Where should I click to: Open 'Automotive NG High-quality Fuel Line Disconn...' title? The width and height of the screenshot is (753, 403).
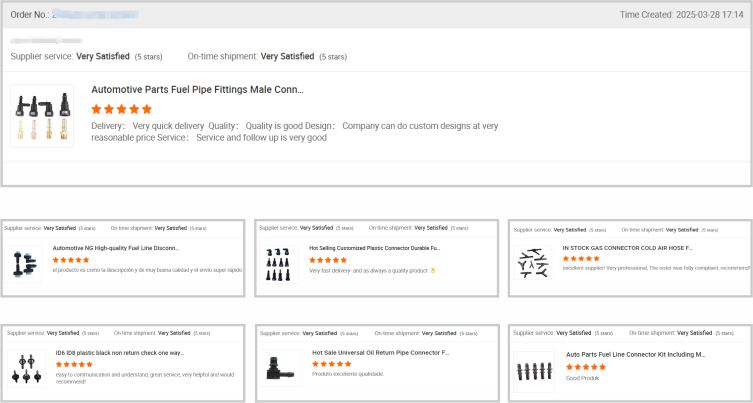[x=116, y=248]
